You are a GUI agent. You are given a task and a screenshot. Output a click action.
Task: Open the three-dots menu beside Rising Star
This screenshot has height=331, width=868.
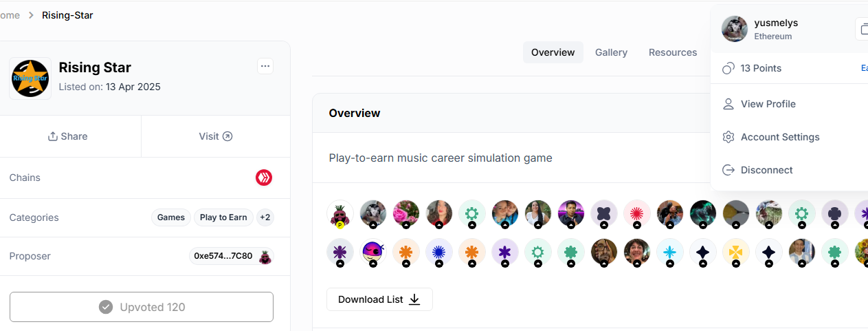[x=265, y=66]
